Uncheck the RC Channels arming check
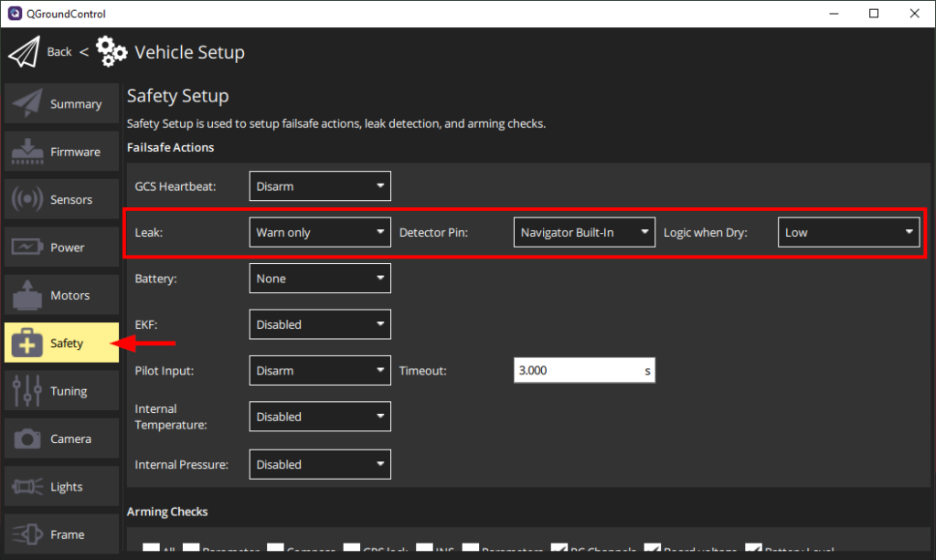The height and width of the screenshot is (560, 936). pyautogui.click(x=559, y=551)
